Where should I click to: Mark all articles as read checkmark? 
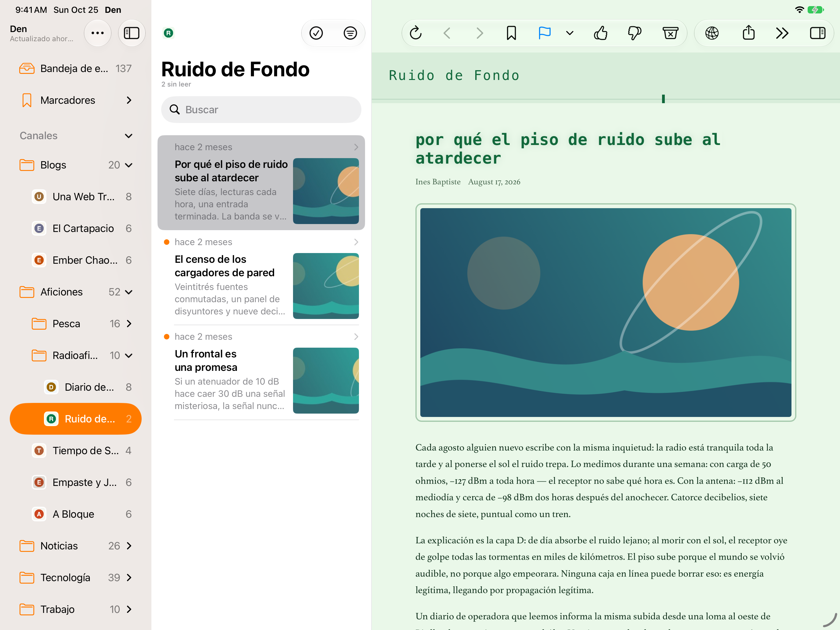click(x=316, y=33)
